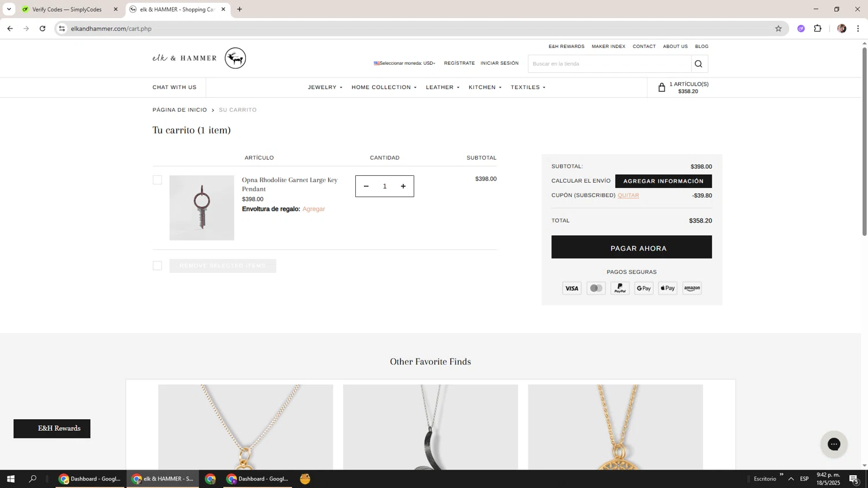This screenshot has width=868, height=488.
Task: Open the browser extensions puzzle icon
Action: click(818, 28)
